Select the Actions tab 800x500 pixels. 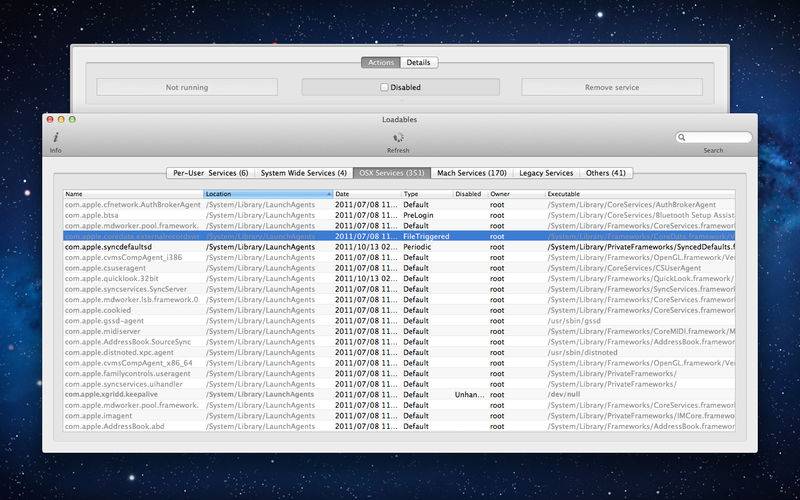tap(381, 62)
